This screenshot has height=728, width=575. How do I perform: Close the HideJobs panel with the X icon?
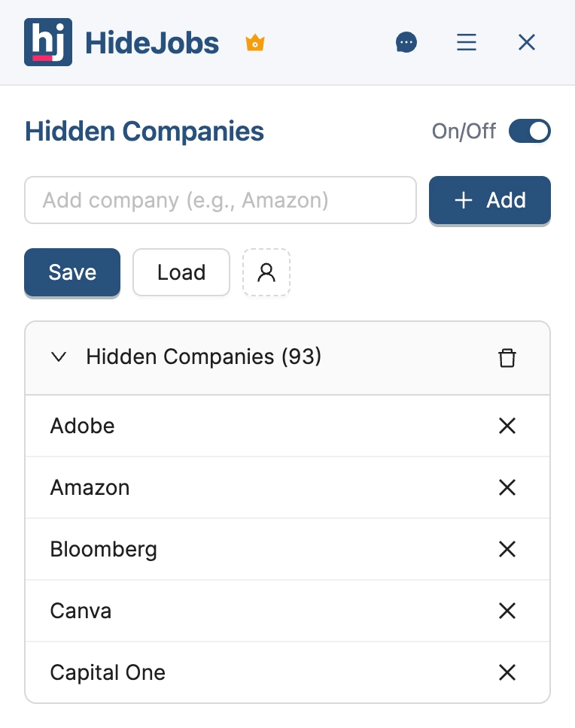[x=526, y=42]
